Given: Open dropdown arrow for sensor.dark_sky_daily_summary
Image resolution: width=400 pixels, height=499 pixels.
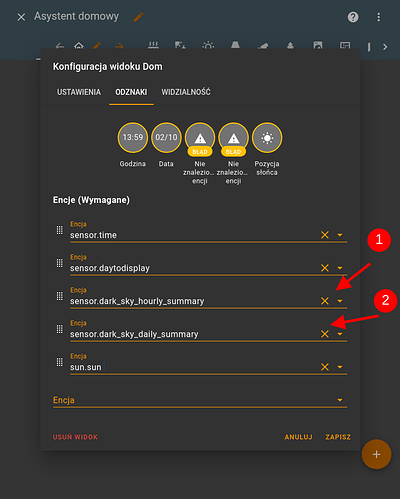Looking at the screenshot, I should [x=340, y=334].
